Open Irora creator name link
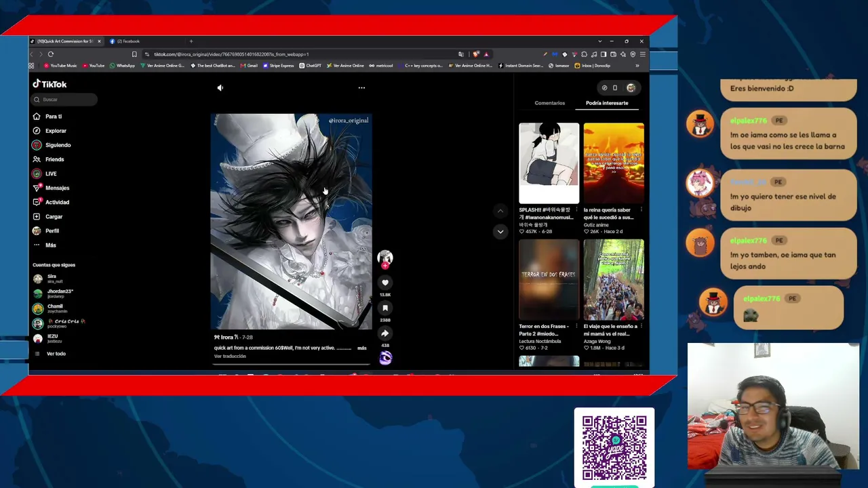The height and width of the screenshot is (488, 868). click(226, 337)
